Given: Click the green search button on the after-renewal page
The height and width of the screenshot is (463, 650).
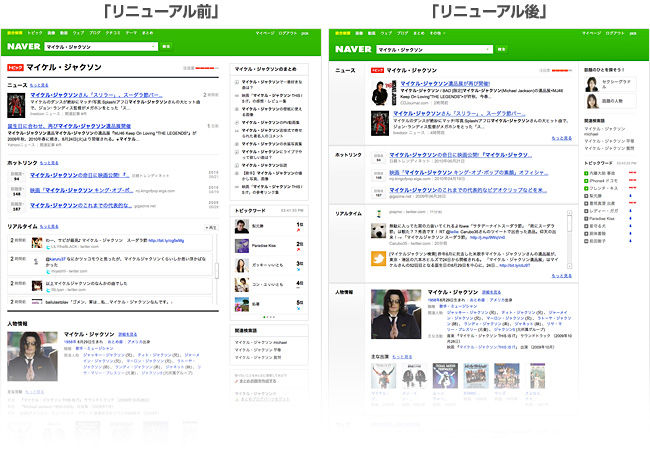Looking at the screenshot, I should [x=501, y=49].
